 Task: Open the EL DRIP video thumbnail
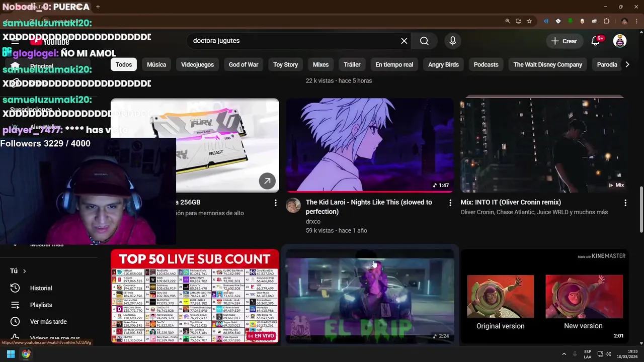click(x=370, y=297)
